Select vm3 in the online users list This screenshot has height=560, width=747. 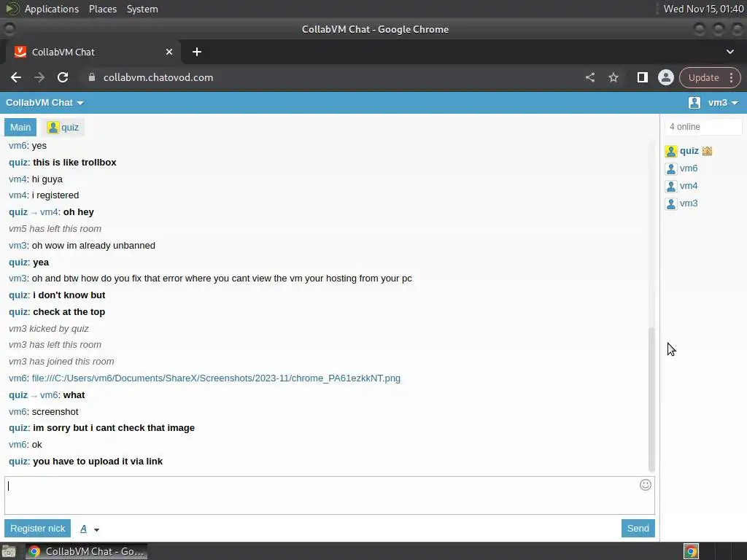pos(689,203)
